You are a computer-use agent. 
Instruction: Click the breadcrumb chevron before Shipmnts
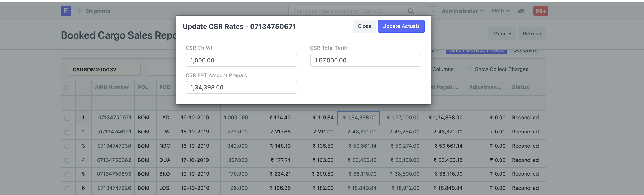pos(79,11)
